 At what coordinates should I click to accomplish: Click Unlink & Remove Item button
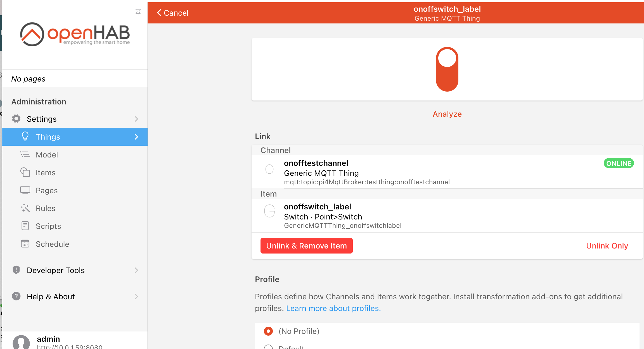tap(306, 246)
